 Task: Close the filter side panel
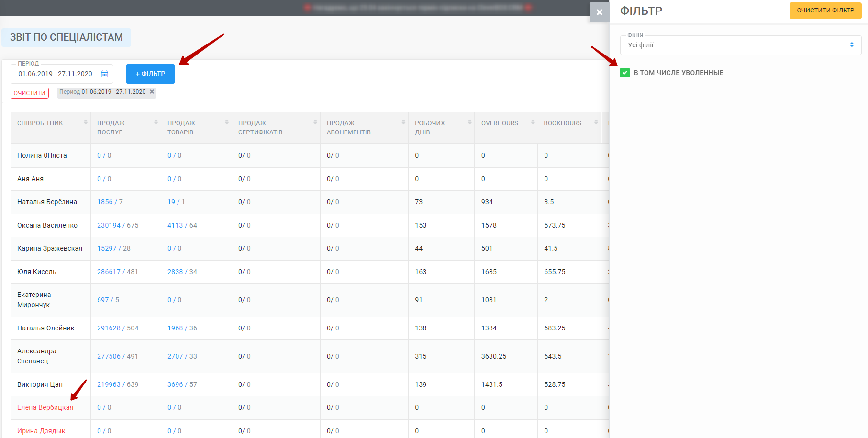pos(599,12)
